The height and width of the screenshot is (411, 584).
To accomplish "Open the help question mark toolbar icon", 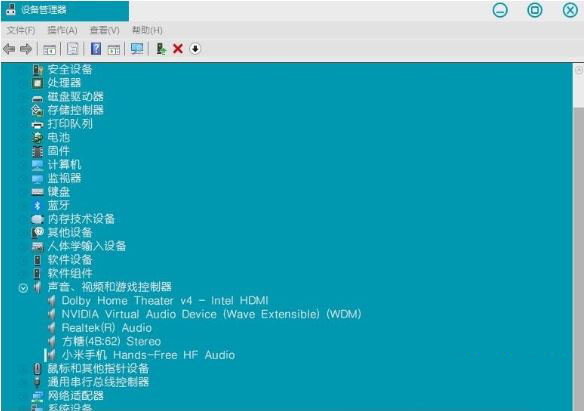I will point(96,49).
